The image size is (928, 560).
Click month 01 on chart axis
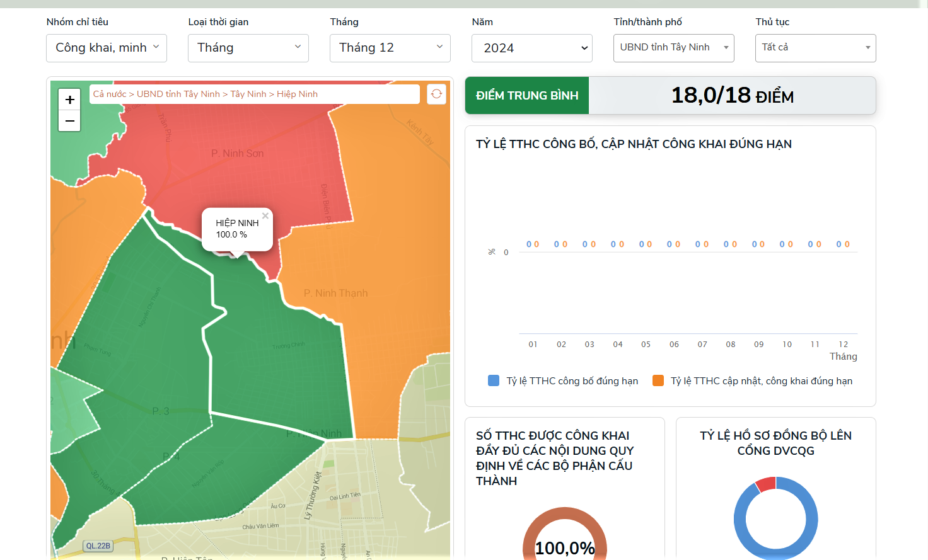pyautogui.click(x=533, y=344)
